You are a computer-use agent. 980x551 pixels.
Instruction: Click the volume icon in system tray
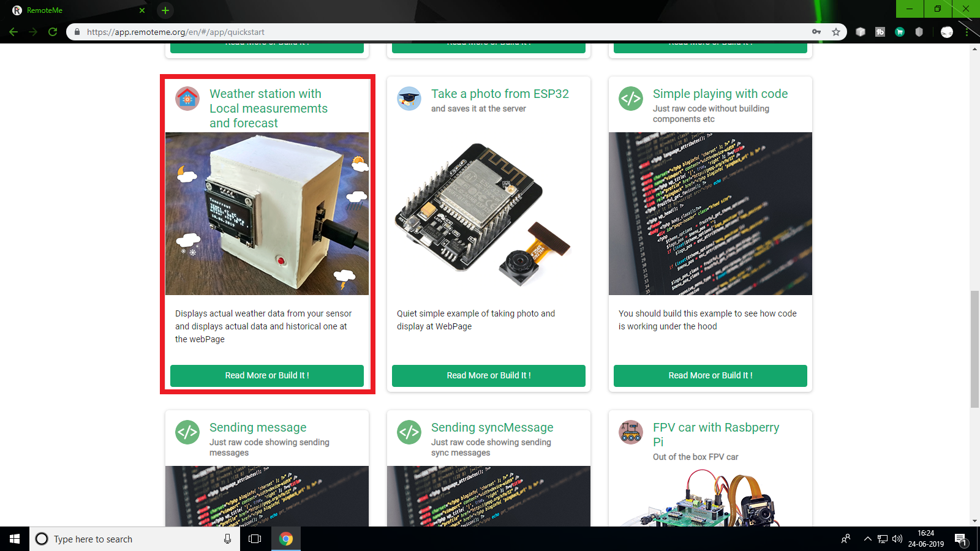tap(897, 539)
